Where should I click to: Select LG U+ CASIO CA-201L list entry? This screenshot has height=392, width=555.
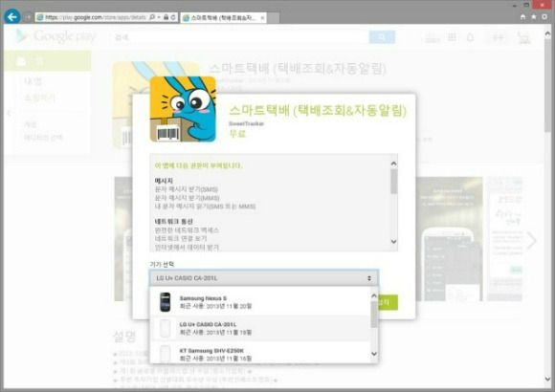point(260,328)
